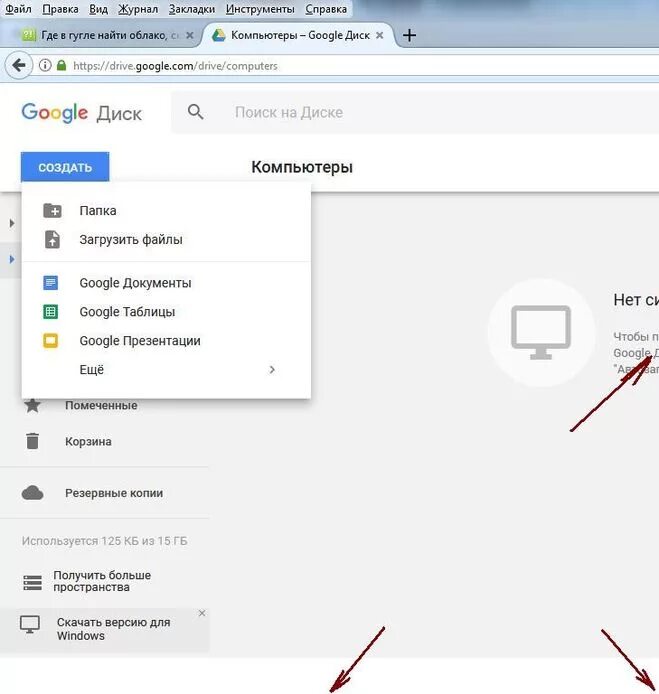Open the Закладки menu
The image size is (659, 694).
192,9
